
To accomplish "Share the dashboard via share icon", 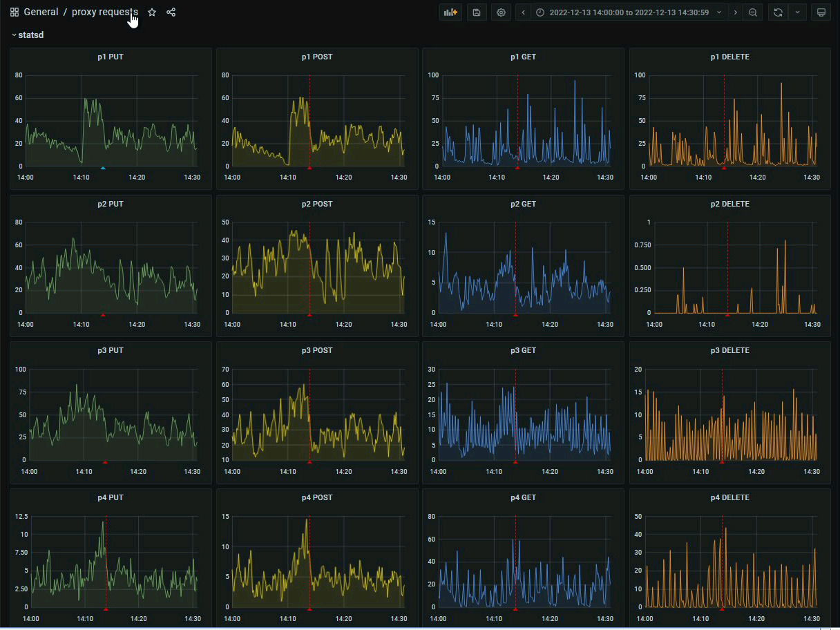I will click(x=171, y=12).
